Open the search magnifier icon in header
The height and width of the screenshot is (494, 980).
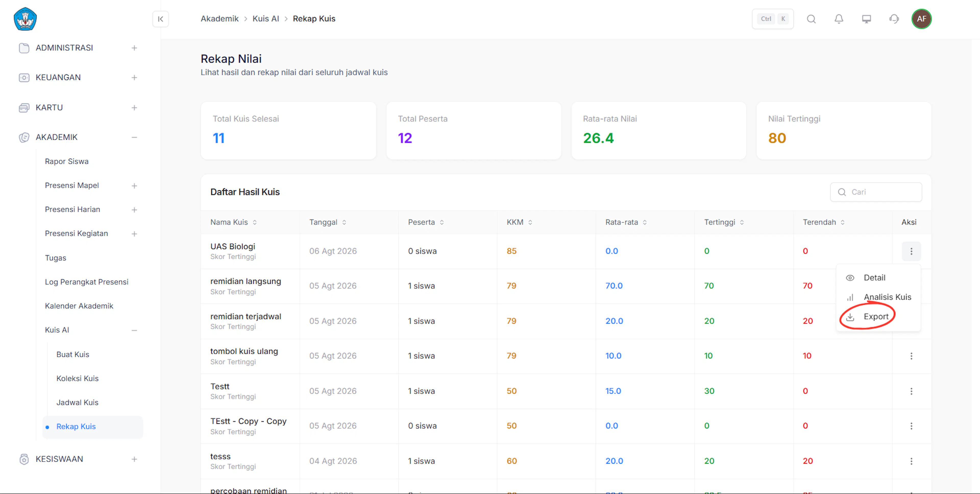coord(811,19)
